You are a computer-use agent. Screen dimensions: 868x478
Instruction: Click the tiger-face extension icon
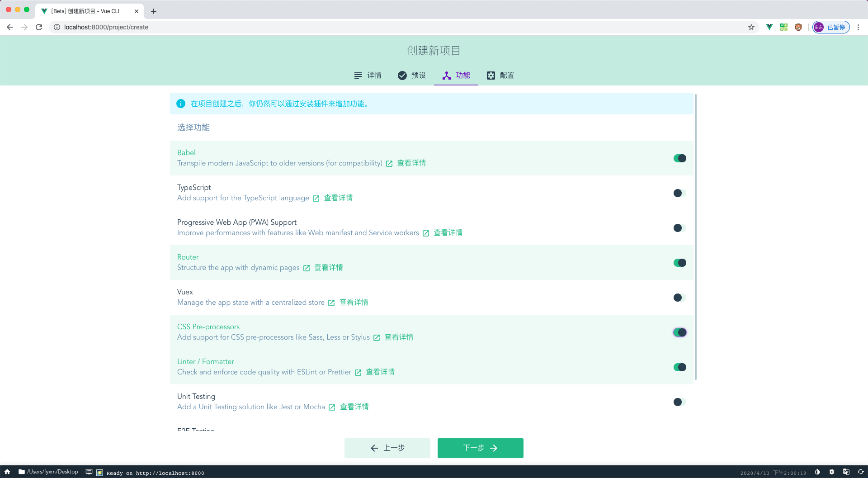click(798, 27)
